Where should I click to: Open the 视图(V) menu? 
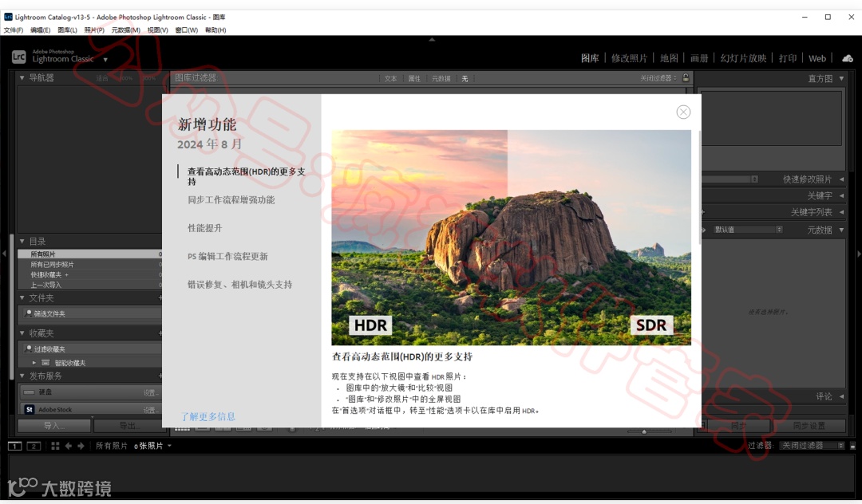coord(157,30)
